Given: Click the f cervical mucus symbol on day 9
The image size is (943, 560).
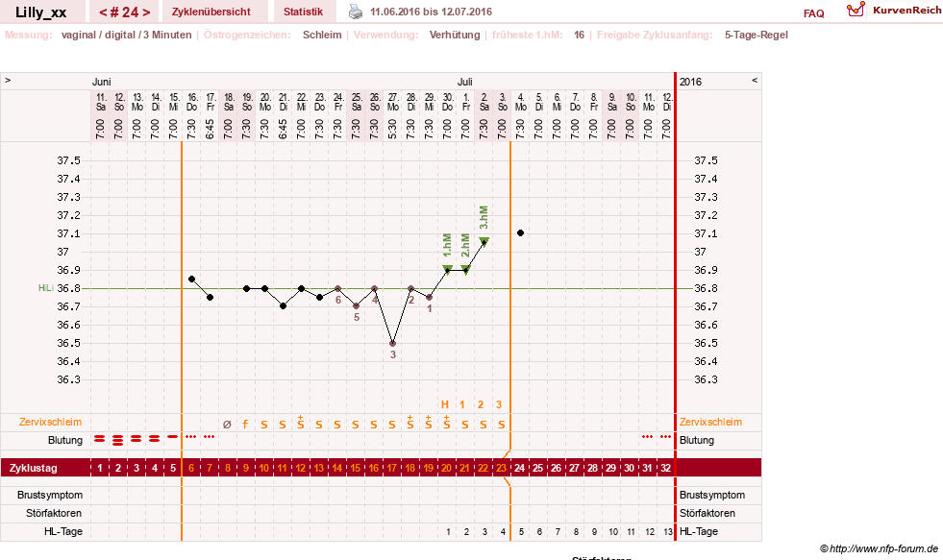Looking at the screenshot, I should [245, 425].
